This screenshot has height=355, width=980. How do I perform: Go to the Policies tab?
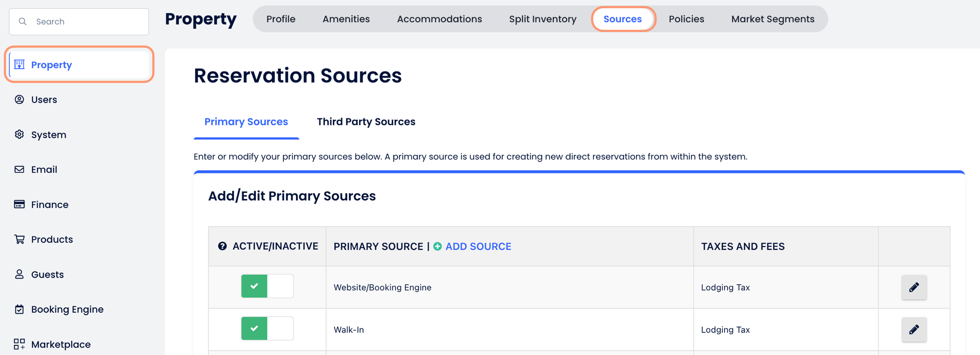[686, 19]
